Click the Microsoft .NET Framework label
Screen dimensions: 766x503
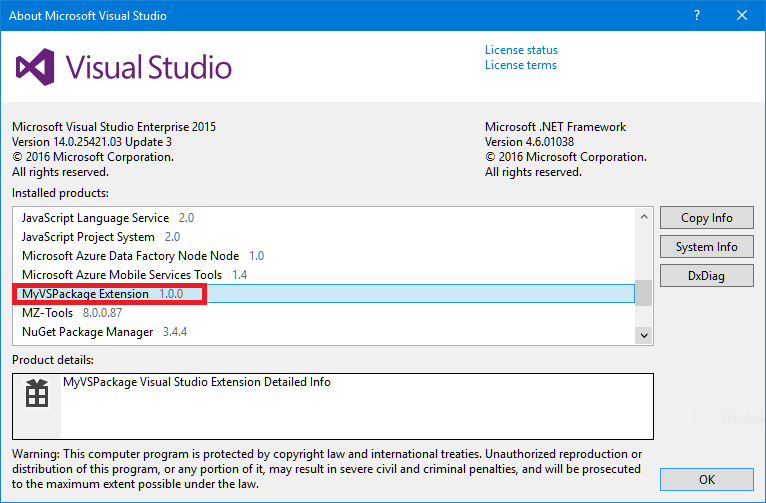555,127
